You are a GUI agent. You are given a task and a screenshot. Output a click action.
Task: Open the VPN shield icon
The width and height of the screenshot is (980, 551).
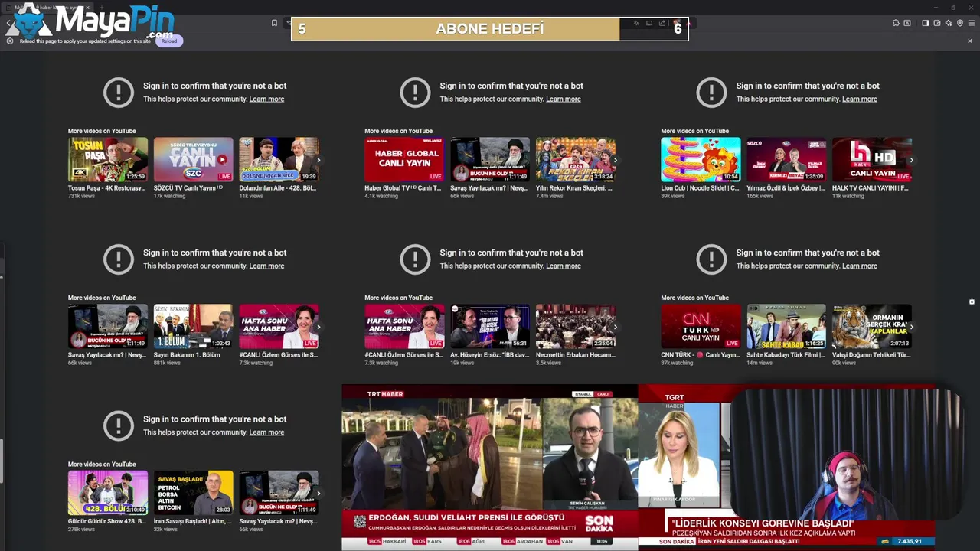click(x=960, y=23)
